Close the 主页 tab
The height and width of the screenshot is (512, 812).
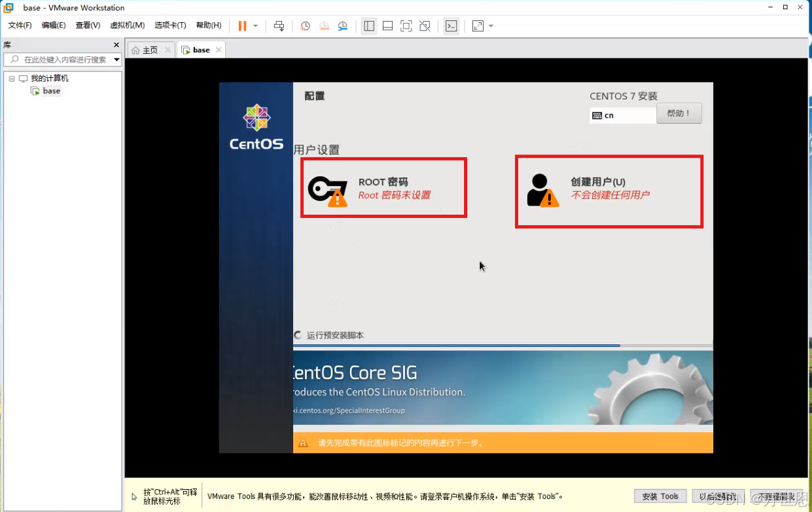[168, 50]
